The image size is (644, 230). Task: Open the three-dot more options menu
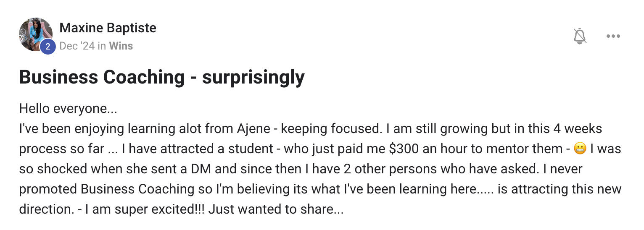click(x=613, y=36)
